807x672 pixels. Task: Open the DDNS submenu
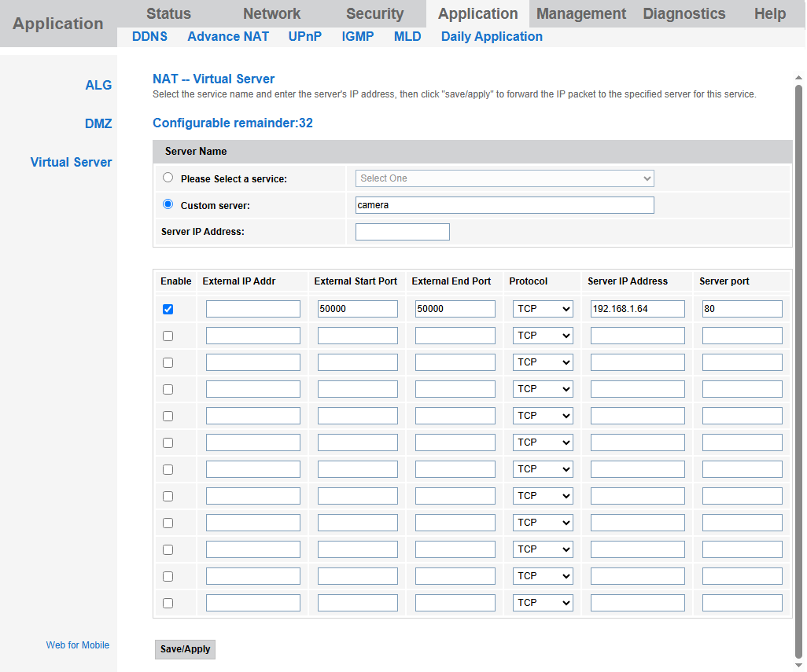[x=149, y=36]
